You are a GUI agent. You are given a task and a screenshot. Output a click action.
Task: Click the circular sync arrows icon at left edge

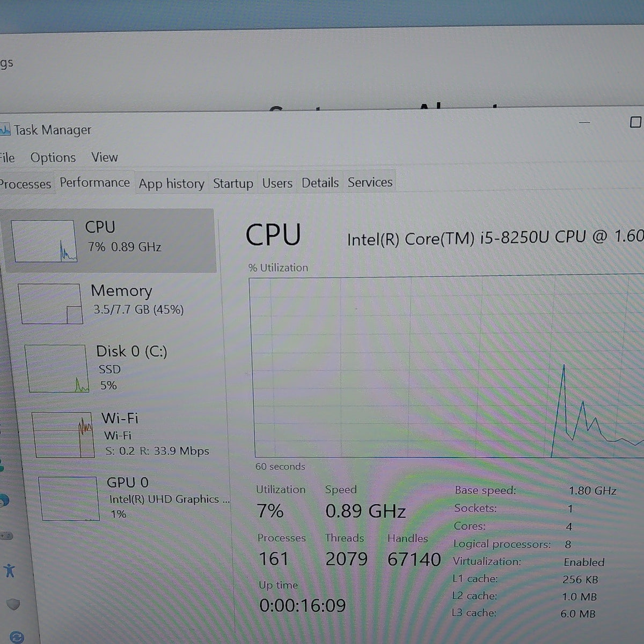[x=17, y=637]
